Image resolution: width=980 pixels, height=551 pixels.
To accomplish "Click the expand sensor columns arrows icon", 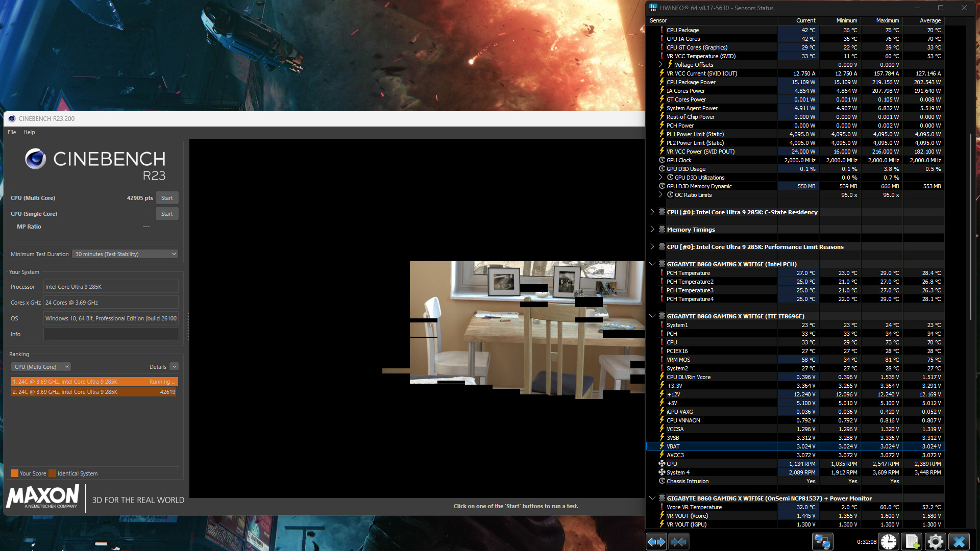I will tap(656, 541).
